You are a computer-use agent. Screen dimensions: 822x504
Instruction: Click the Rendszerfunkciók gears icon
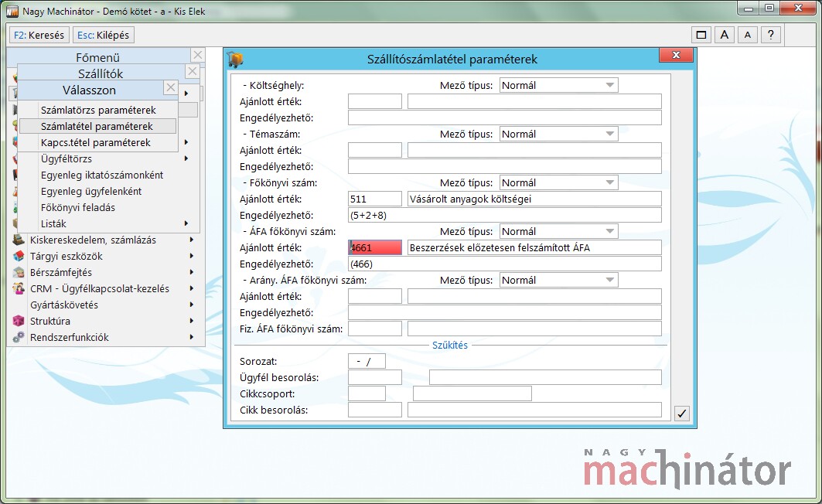pos(19,337)
